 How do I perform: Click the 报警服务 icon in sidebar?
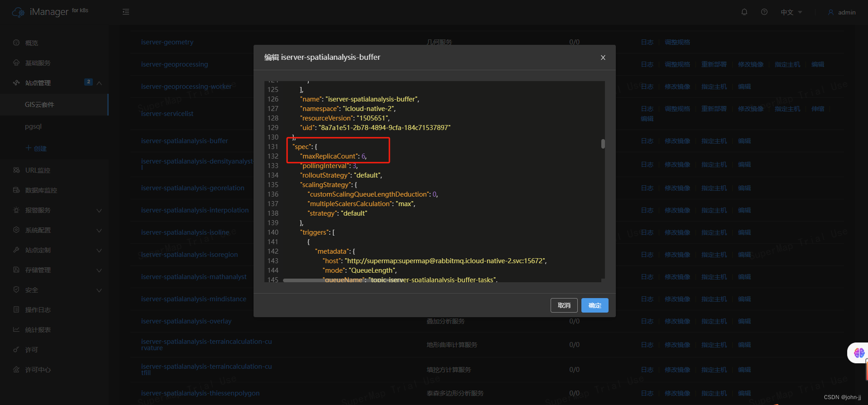point(16,210)
